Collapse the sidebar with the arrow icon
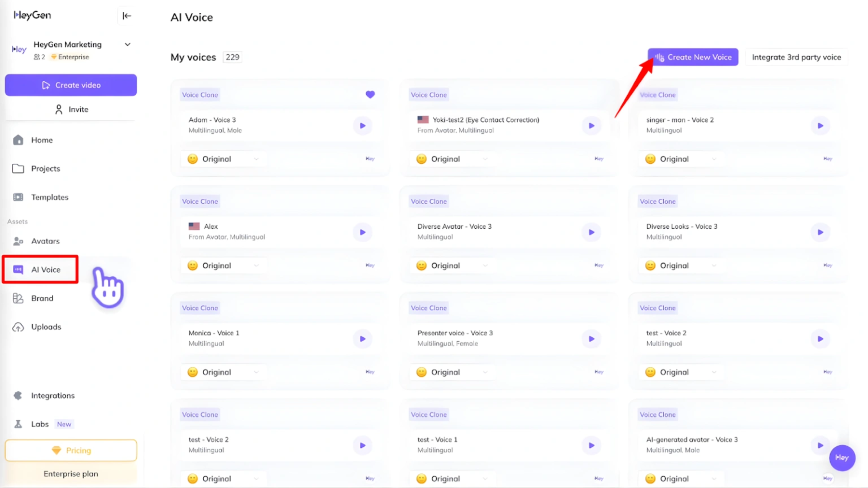Screen dimensions: 868x488 click(125, 16)
